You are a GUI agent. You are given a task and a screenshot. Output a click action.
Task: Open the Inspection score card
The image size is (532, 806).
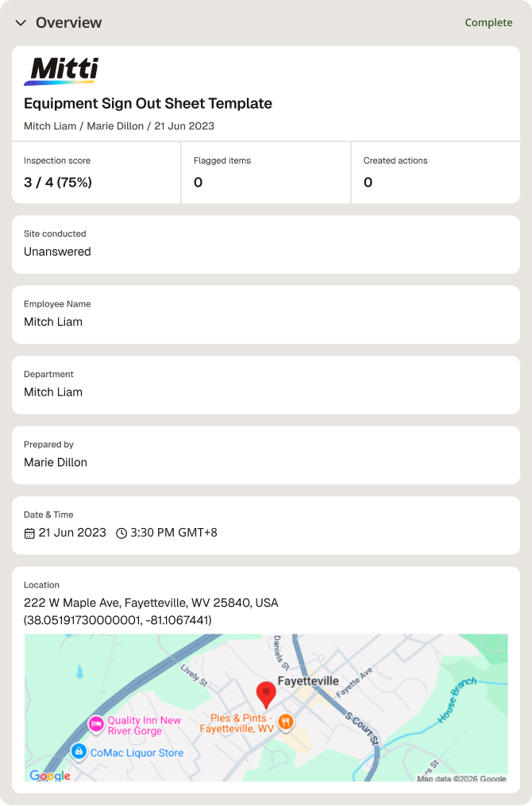pos(96,173)
